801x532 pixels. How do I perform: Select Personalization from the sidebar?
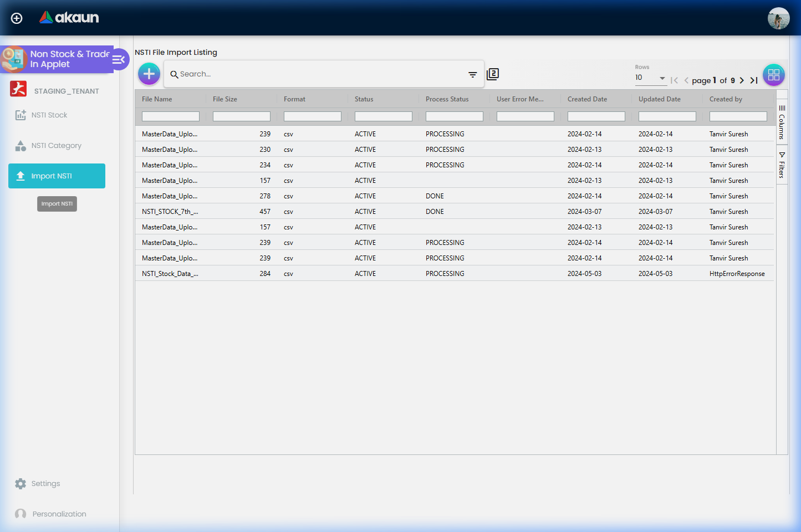pyautogui.click(x=58, y=514)
